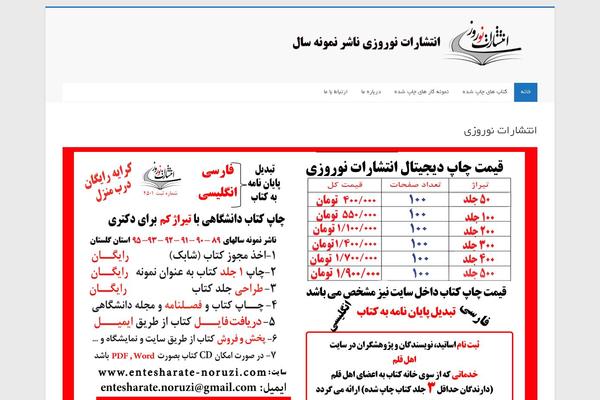
Task: Click the ۲۰۰ جلد cell in the table
Action: tap(479, 231)
